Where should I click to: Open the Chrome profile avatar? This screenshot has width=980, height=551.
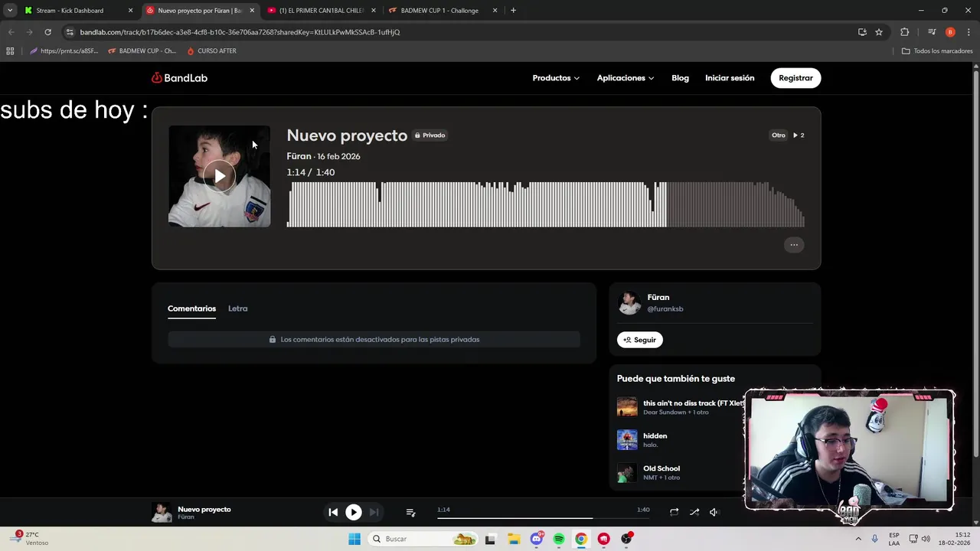coord(950,32)
